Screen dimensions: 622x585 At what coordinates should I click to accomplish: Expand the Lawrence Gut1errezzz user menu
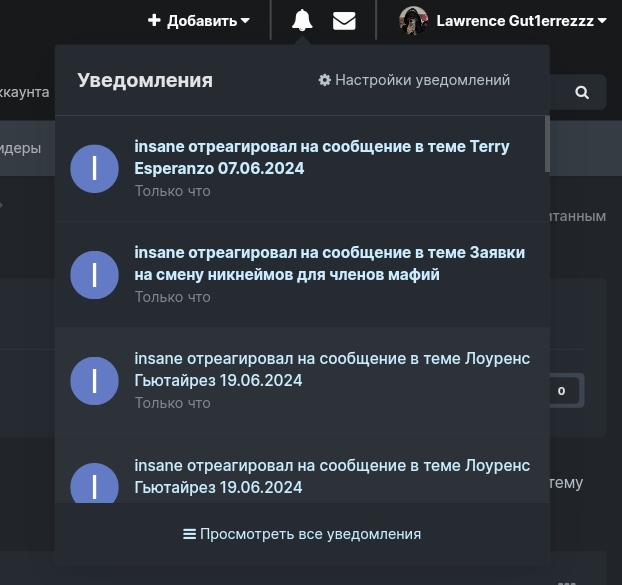pyautogui.click(x=521, y=21)
